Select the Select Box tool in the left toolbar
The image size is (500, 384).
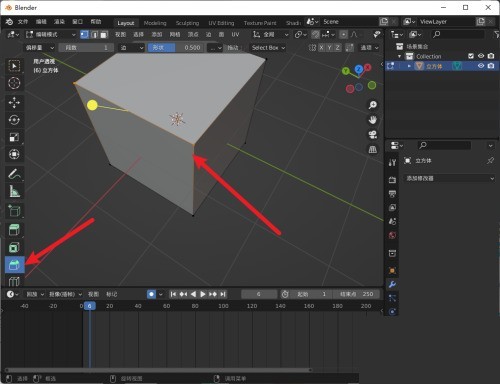click(x=14, y=66)
